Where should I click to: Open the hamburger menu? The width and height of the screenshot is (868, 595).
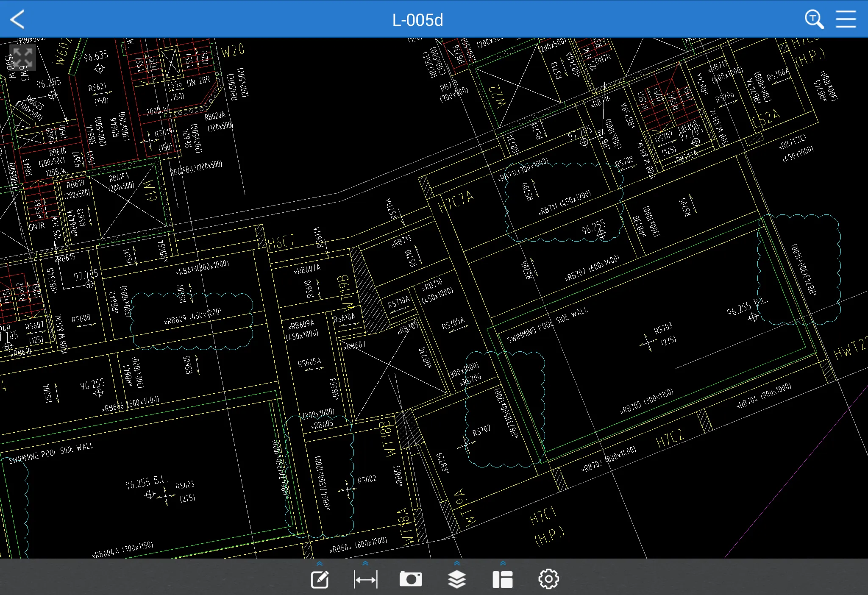tap(846, 19)
